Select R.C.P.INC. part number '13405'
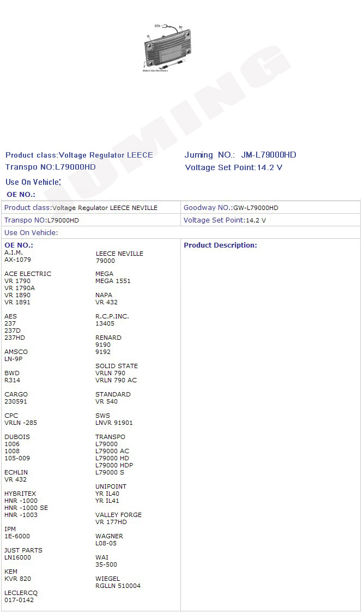 click(x=105, y=324)
